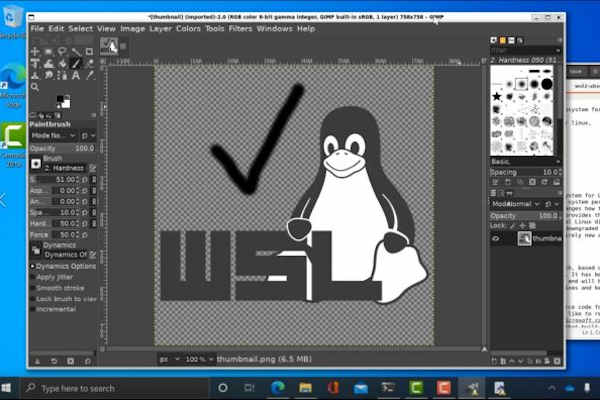Viewport: 600px width, 400px height.
Task: Open the Select menu
Action: pyautogui.click(x=80, y=29)
